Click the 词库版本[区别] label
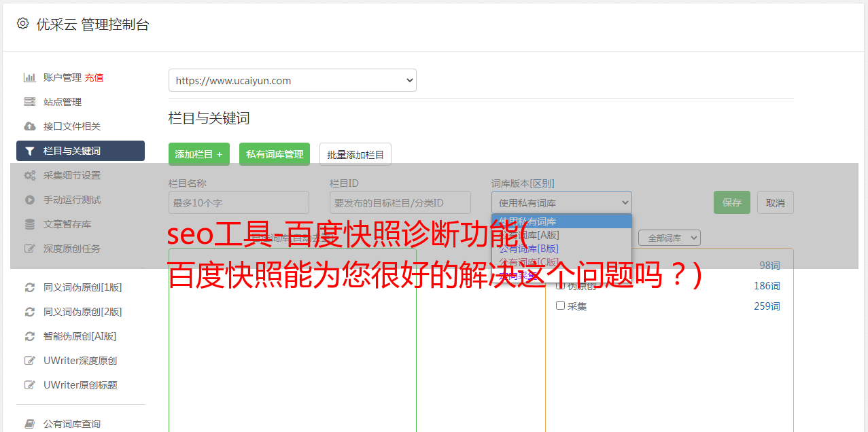Image resolution: width=868 pixels, height=432 pixels. (x=523, y=183)
